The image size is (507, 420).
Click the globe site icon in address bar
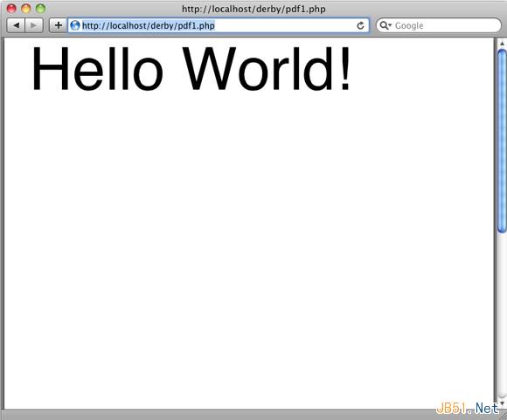click(75, 25)
